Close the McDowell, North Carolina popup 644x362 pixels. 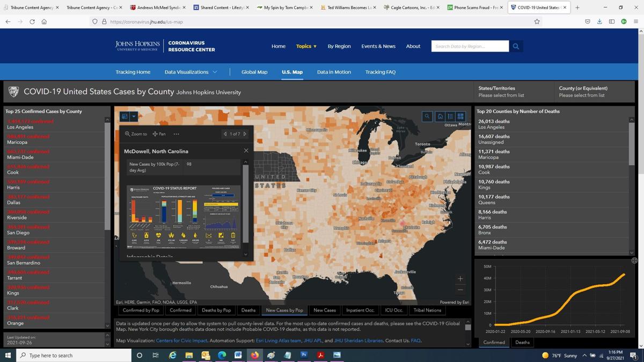(x=246, y=151)
